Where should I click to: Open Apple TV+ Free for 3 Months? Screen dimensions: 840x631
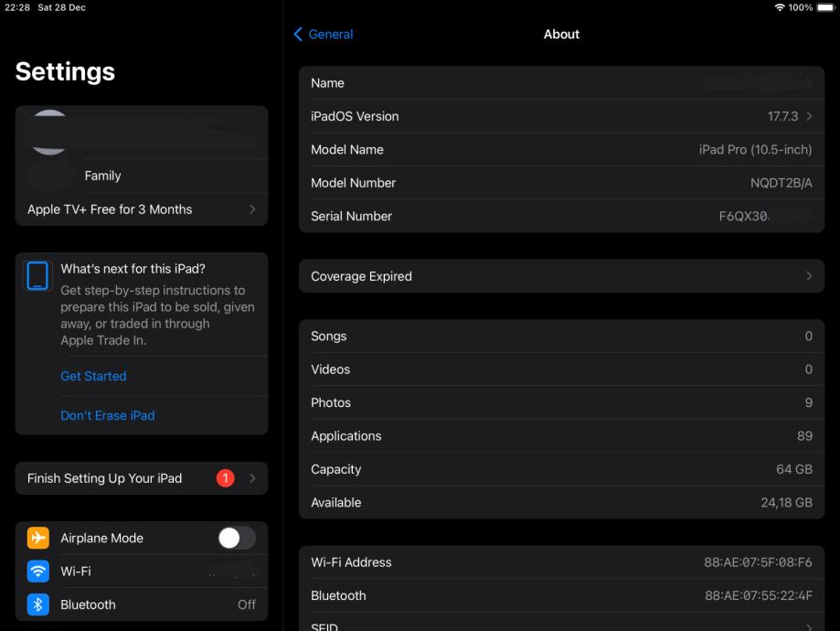click(142, 209)
